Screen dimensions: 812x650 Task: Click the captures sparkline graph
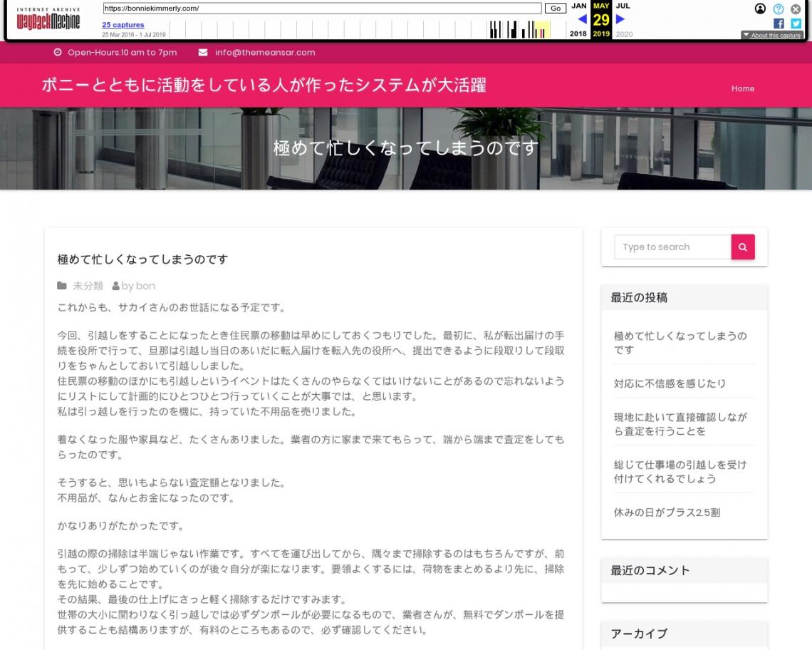(x=367, y=29)
